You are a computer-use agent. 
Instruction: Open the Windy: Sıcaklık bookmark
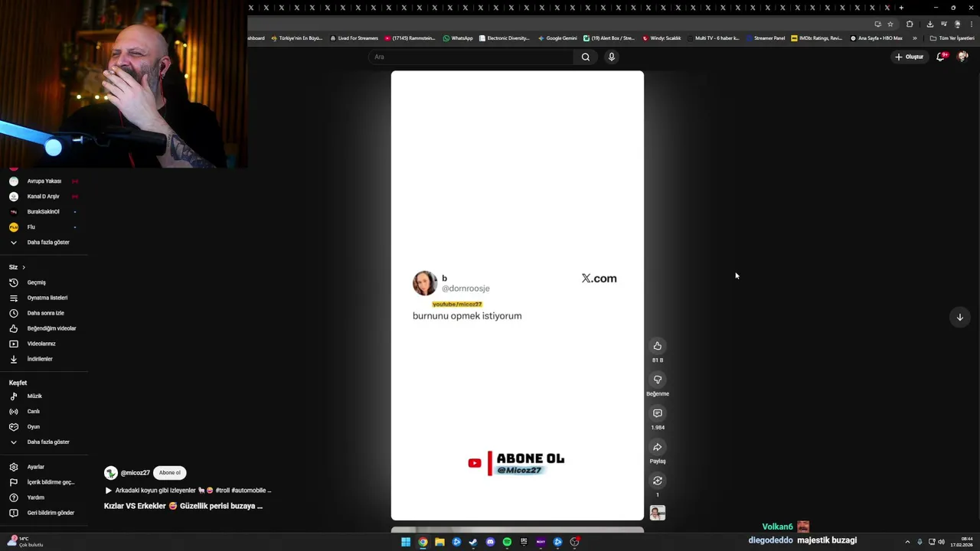[x=661, y=38]
